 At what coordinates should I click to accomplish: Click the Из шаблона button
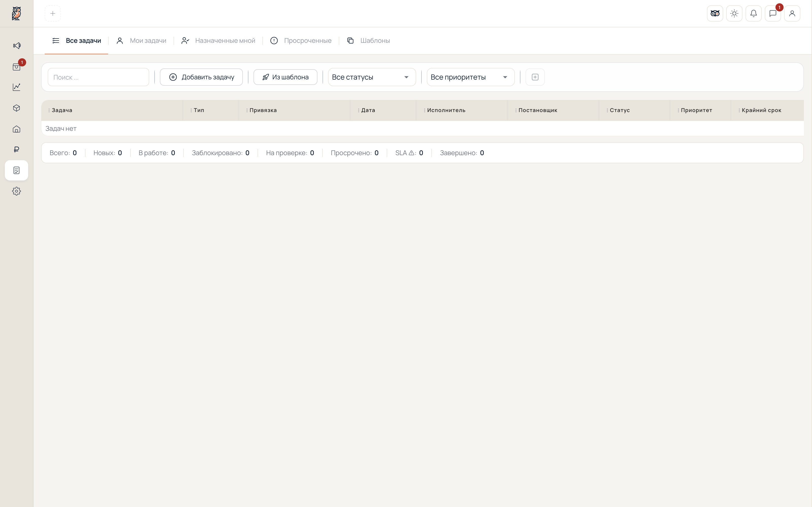[x=285, y=77]
